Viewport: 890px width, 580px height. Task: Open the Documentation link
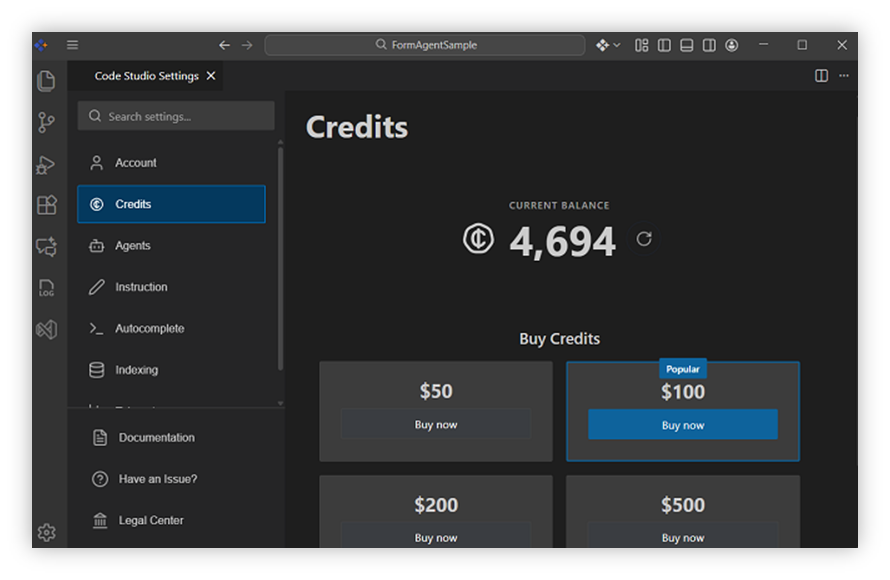[x=156, y=438]
